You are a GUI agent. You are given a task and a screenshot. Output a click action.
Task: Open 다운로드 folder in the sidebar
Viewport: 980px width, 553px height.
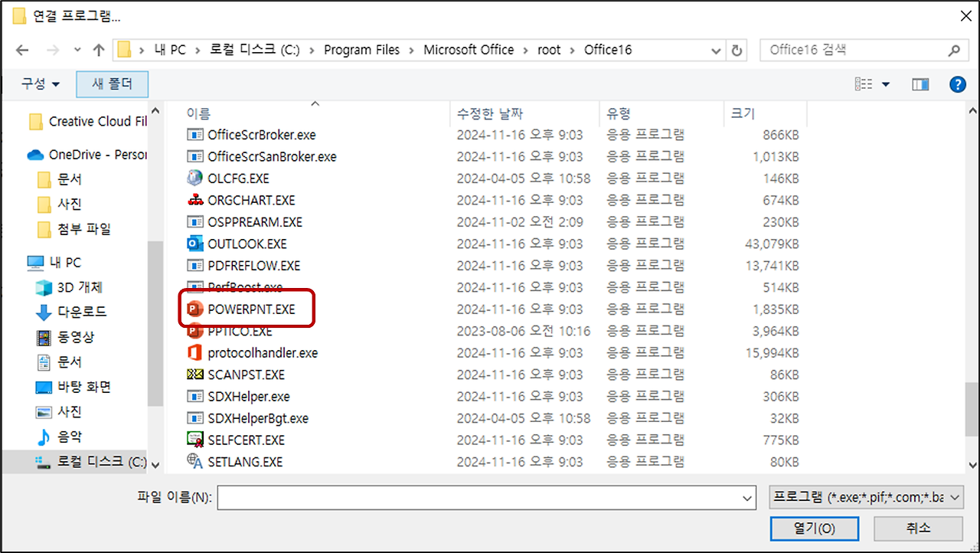70,312
